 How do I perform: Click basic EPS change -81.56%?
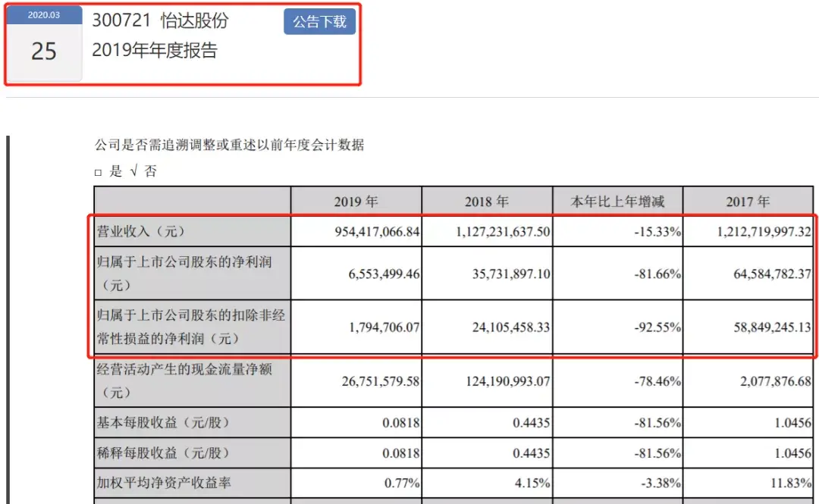click(617, 422)
